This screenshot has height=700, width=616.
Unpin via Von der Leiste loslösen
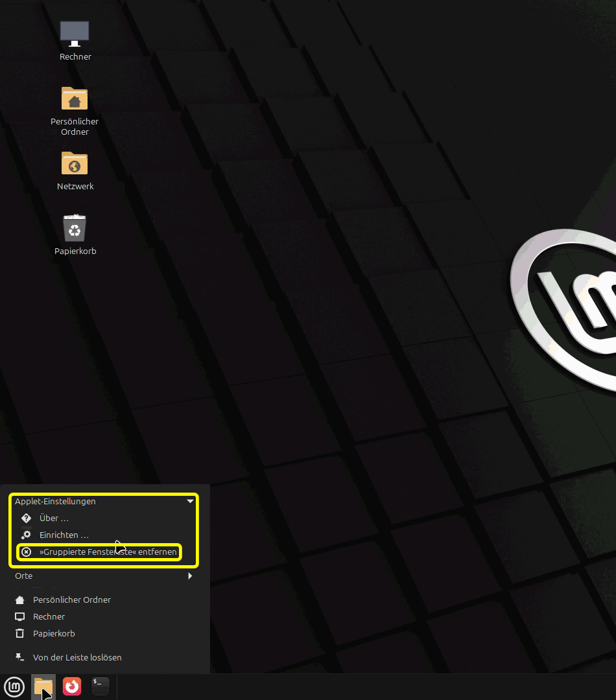[77, 657]
